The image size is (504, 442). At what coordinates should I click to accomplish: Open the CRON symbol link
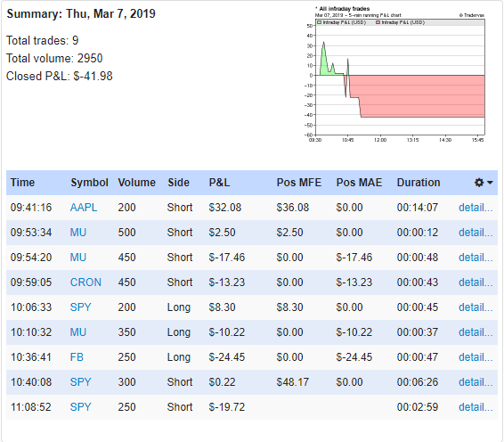click(x=85, y=282)
